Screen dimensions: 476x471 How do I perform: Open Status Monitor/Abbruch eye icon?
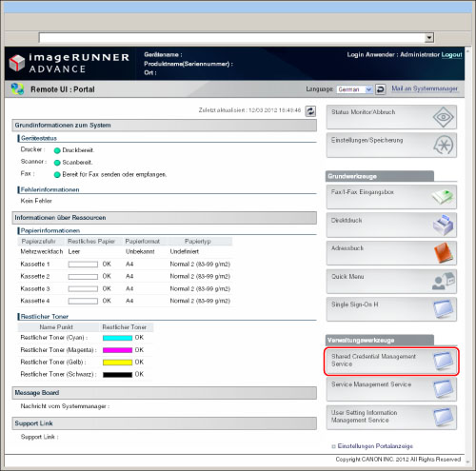(x=443, y=117)
